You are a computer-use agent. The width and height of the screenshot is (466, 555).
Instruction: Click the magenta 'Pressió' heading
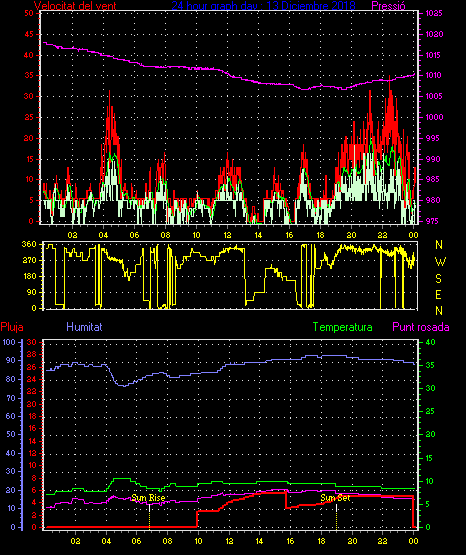[x=389, y=6]
